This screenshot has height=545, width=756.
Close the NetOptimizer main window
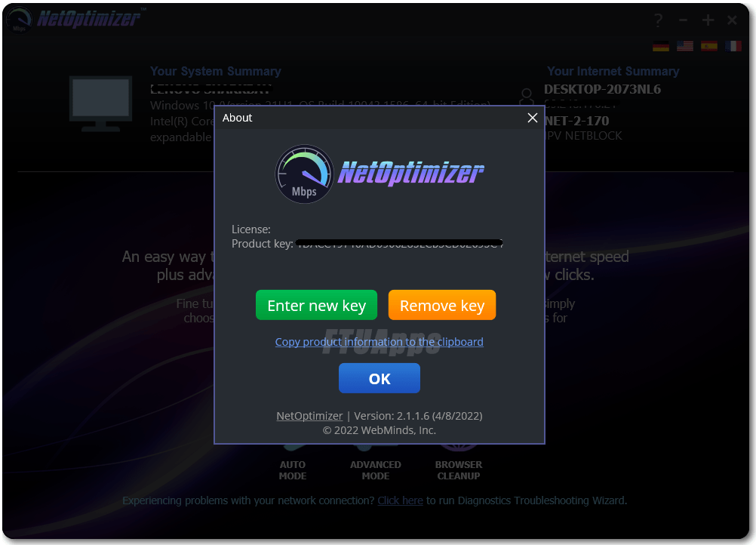pyautogui.click(x=732, y=20)
